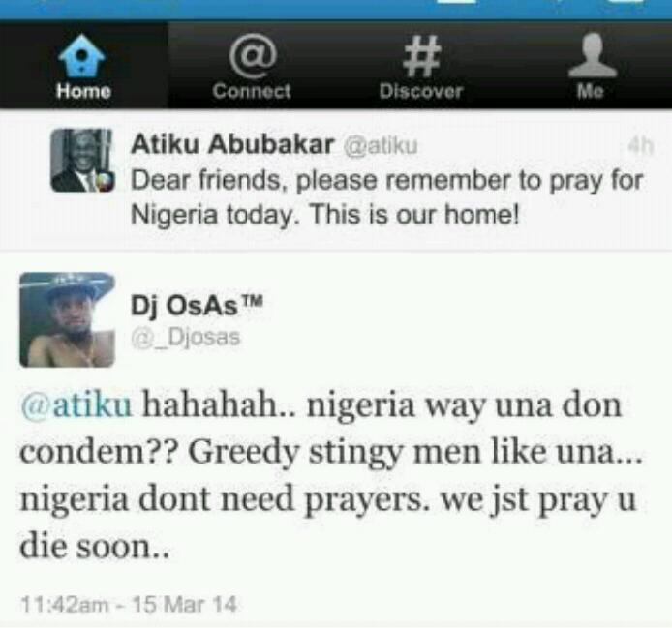Select the reply text about Greedy stingy men

pyautogui.click(x=331, y=475)
